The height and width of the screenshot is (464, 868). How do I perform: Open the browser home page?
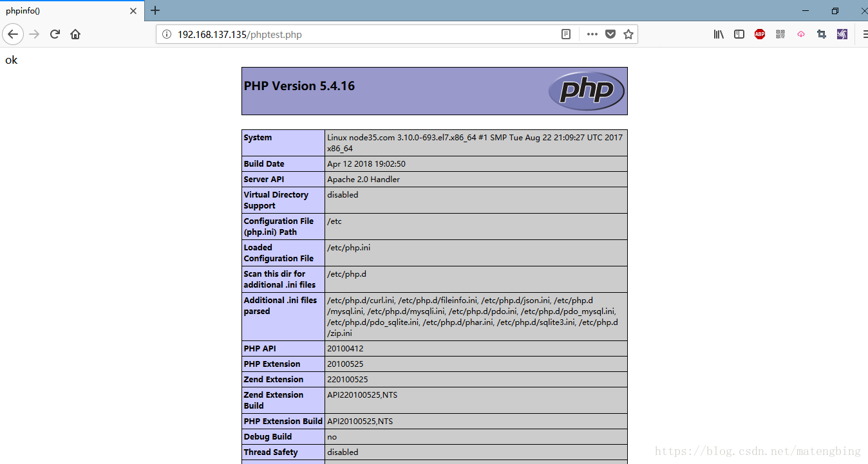click(x=75, y=34)
